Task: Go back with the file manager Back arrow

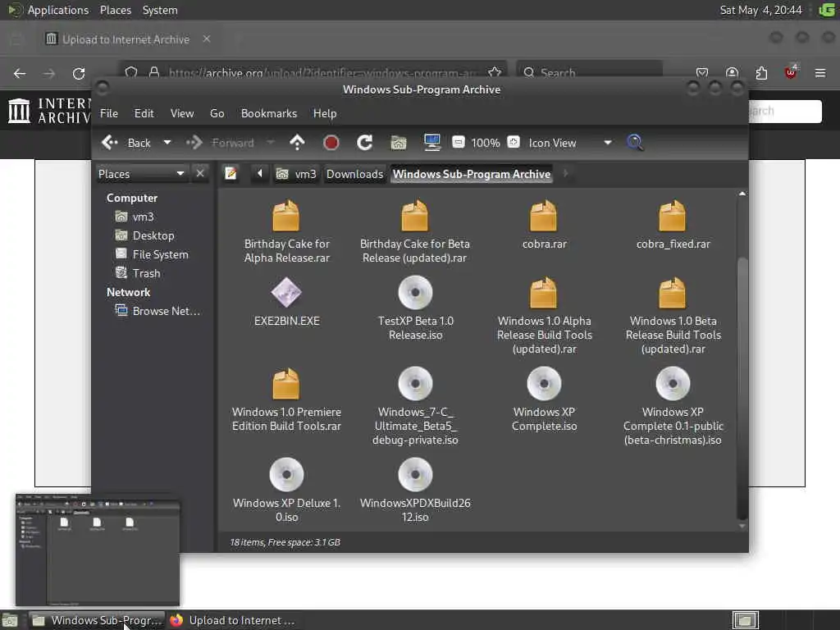Action: (x=126, y=143)
